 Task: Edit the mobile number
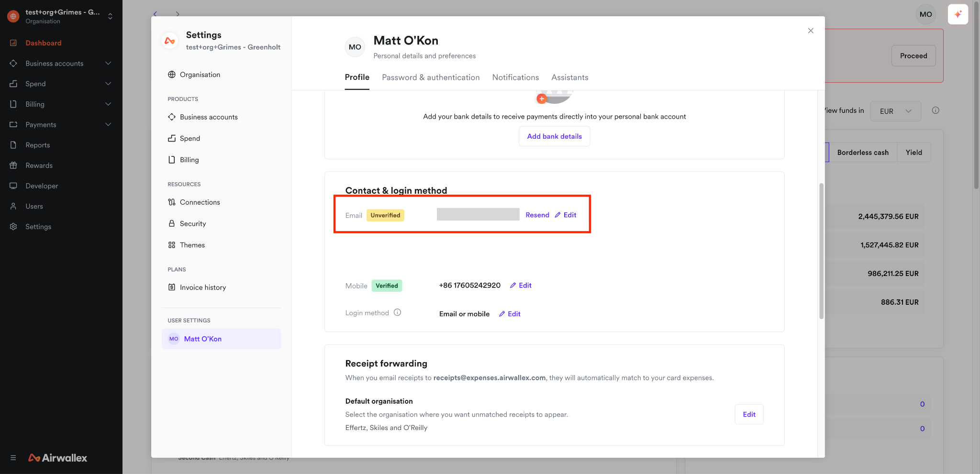coord(521,286)
